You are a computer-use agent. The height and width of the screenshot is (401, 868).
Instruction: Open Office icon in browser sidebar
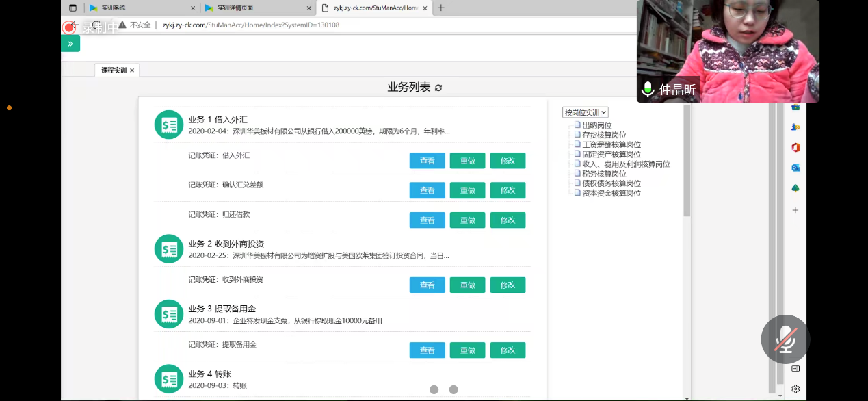click(795, 147)
